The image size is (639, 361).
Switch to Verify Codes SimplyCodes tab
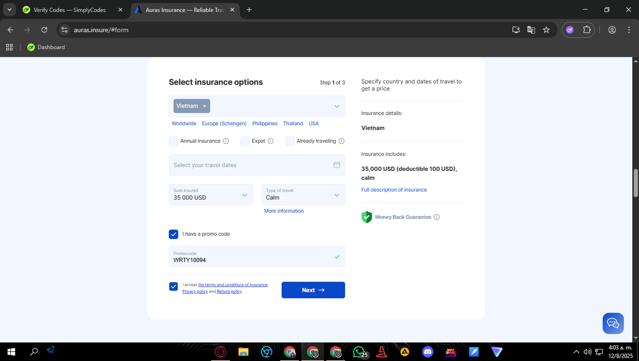click(69, 10)
